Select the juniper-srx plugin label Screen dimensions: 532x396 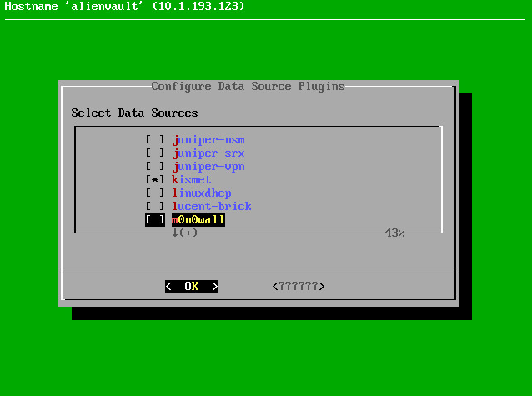tap(208, 153)
